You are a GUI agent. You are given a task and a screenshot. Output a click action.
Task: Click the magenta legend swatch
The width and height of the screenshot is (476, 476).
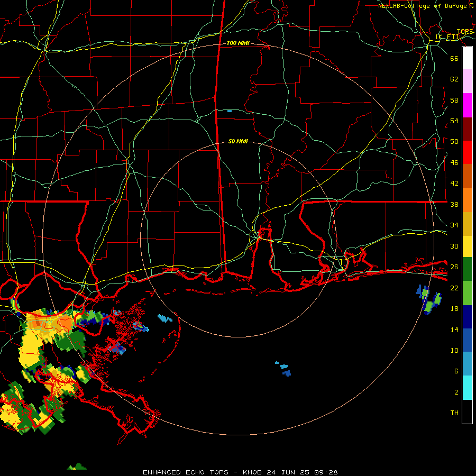pyautogui.click(x=467, y=105)
